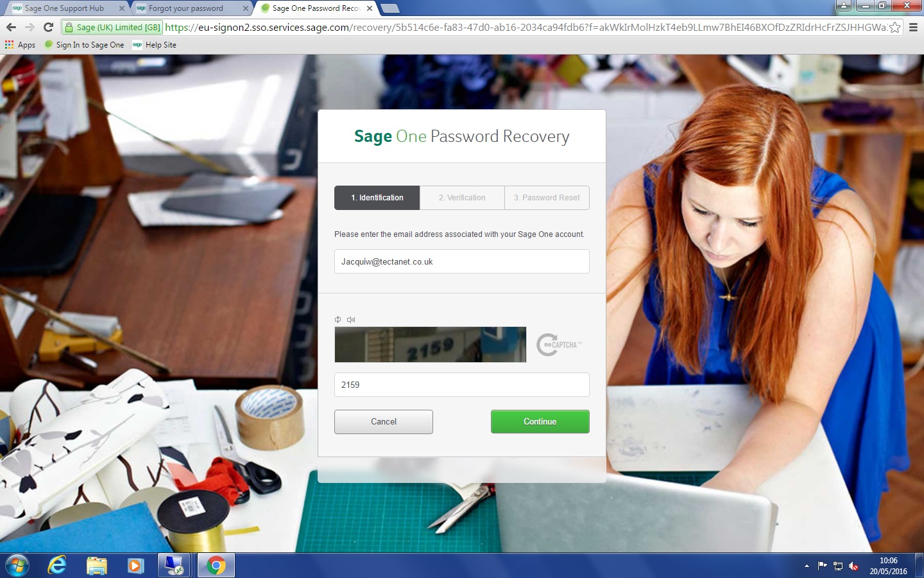Reload the current page
Image resolution: width=924 pixels, height=578 pixels.
[48, 27]
